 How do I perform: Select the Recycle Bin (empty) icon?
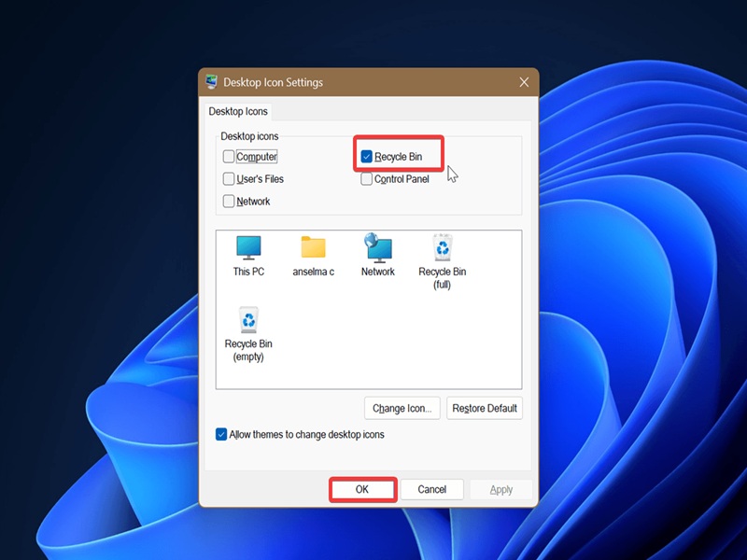[x=248, y=319]
